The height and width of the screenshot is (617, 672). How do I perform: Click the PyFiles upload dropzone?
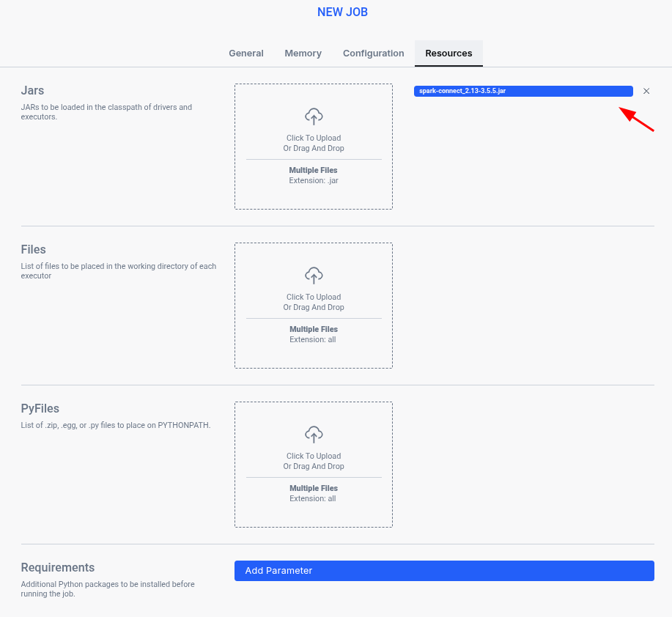[x=314, y=464]
